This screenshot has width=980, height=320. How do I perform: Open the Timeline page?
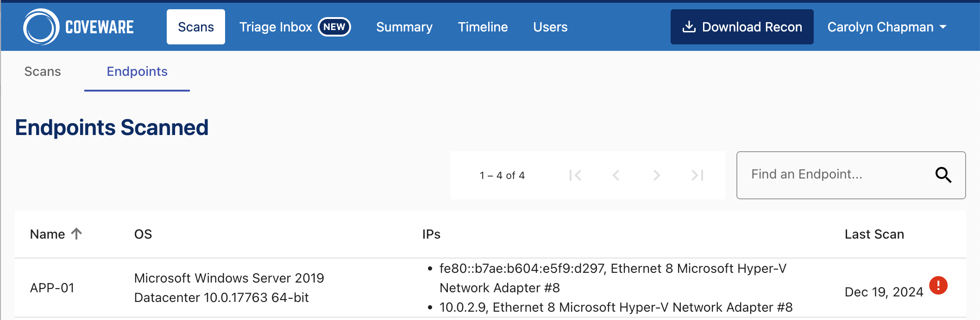point(483,27)
